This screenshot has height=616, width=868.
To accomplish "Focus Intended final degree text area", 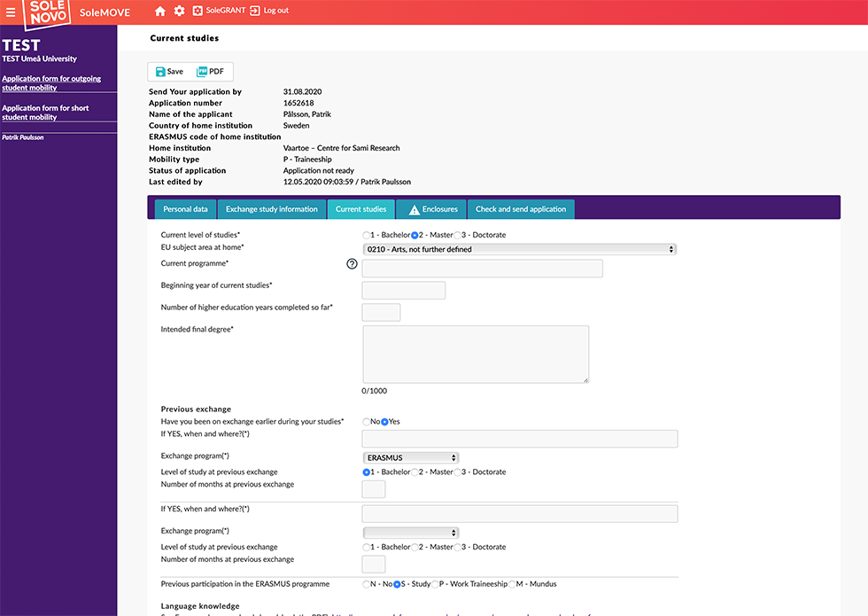I will pyautogui.click(x=477, y=355).
